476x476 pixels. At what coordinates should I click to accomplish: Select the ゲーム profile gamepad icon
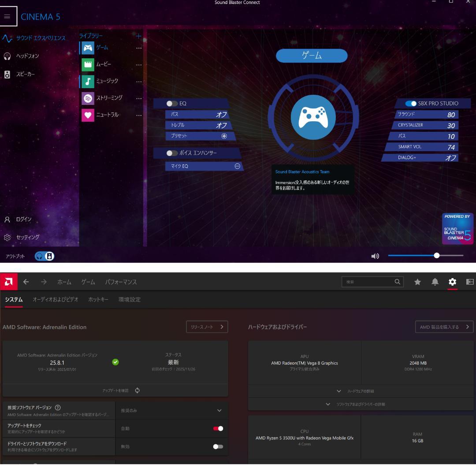pos(88,48)
